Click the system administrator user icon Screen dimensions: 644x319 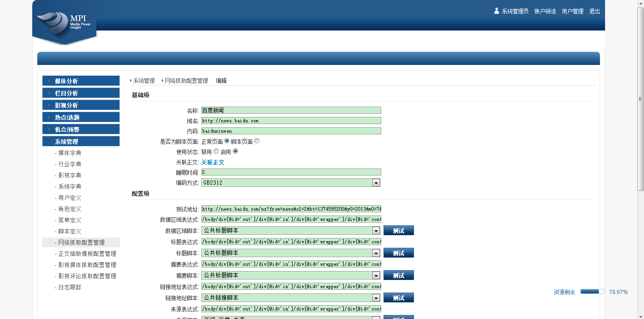496,11
